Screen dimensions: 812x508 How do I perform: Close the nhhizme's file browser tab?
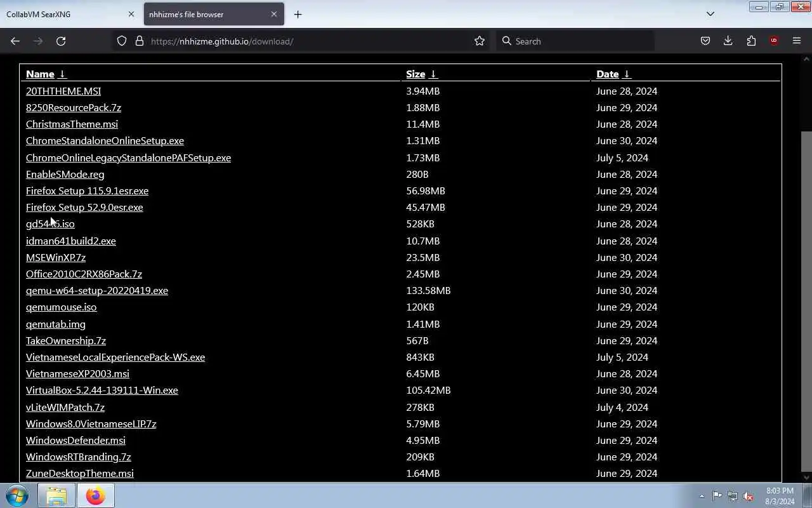274,14
